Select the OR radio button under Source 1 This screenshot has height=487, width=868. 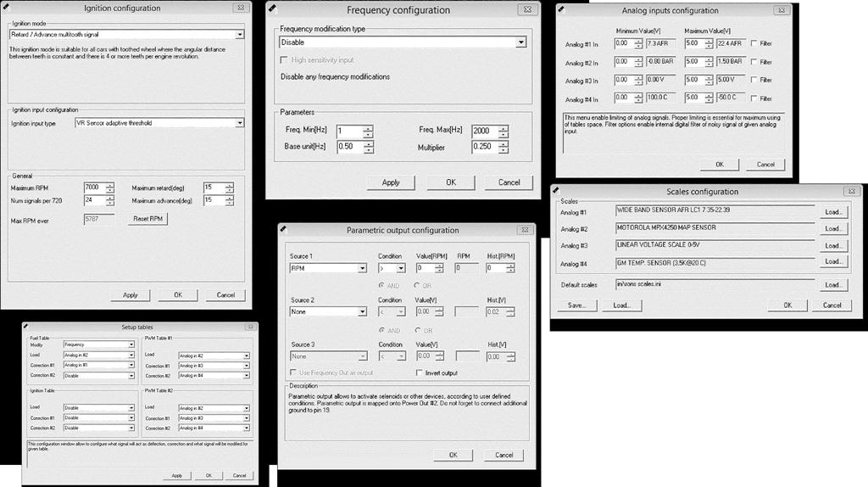tap(417, 286)
